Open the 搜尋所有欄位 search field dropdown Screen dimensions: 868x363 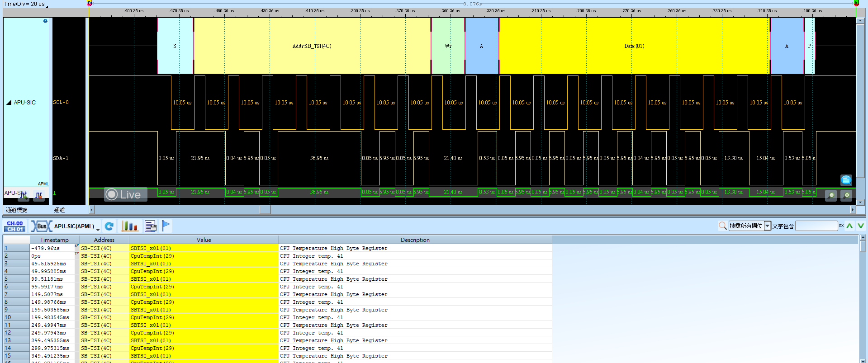click(x=768, y=226)
